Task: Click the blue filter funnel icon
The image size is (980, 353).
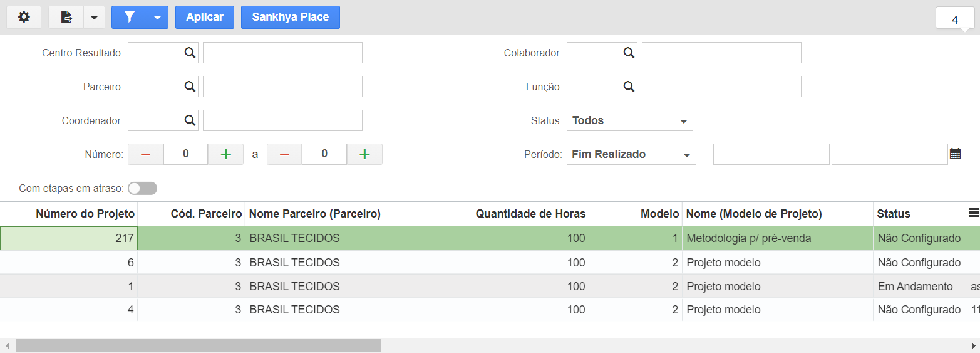Action: click(x=129, y=17)
